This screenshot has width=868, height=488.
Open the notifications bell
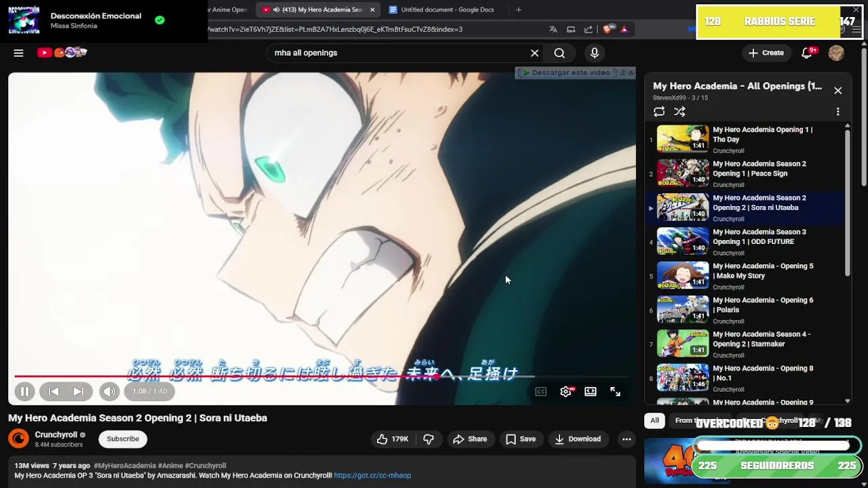pos(807,53)
